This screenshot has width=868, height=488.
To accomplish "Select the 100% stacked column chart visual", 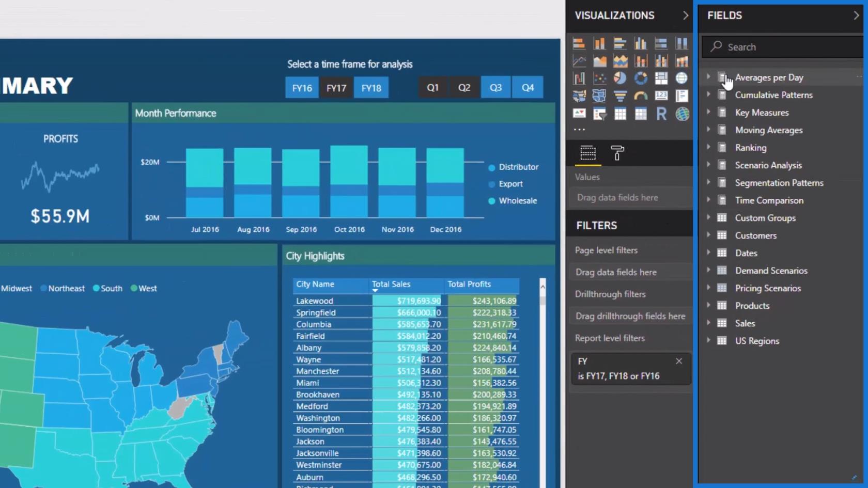I will pyautogui.click(x=682, y=43).
